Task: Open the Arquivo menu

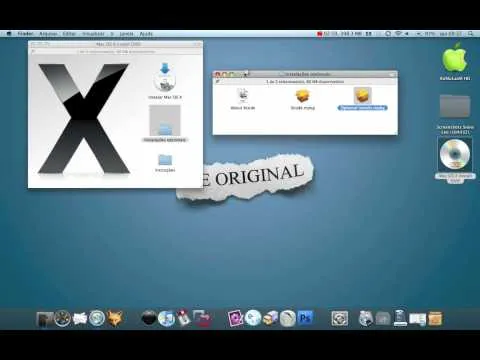Action: 48,34
